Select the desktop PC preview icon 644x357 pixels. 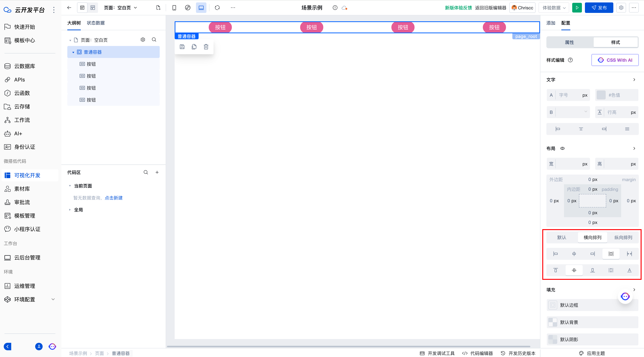pos(201,8)
